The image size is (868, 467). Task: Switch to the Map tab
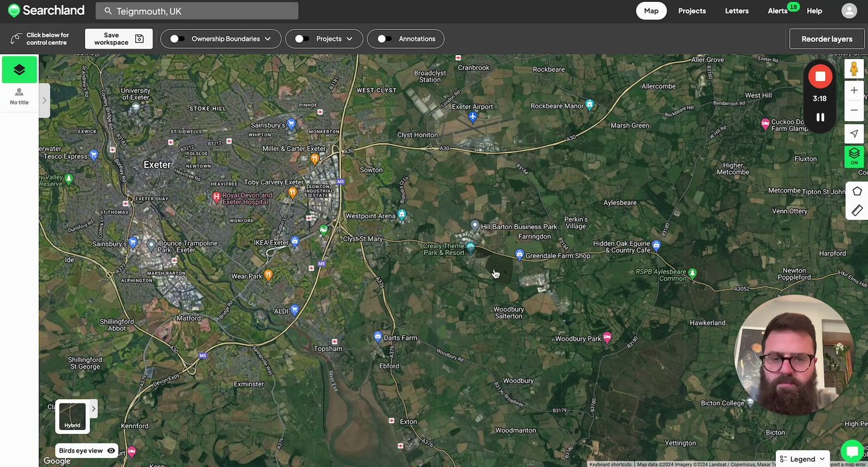[x=651, y=11]
